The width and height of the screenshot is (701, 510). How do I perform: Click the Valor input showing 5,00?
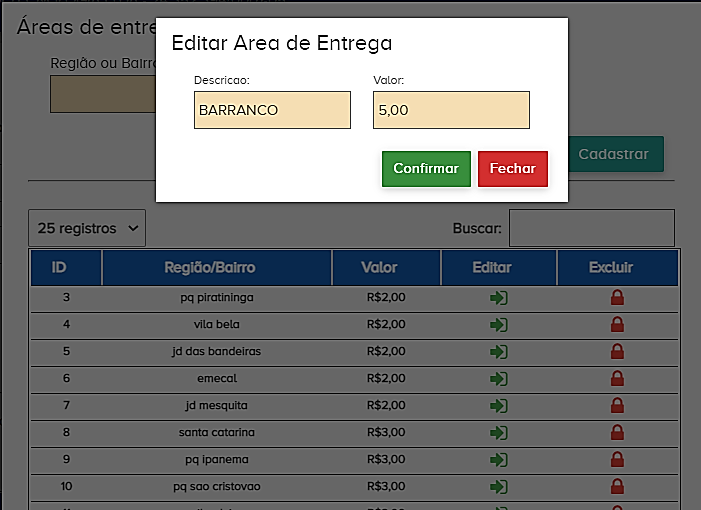450,110
